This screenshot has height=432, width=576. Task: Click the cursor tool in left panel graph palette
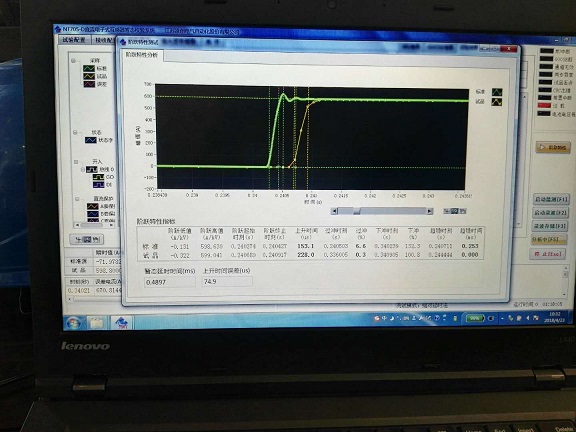point(78,240)
